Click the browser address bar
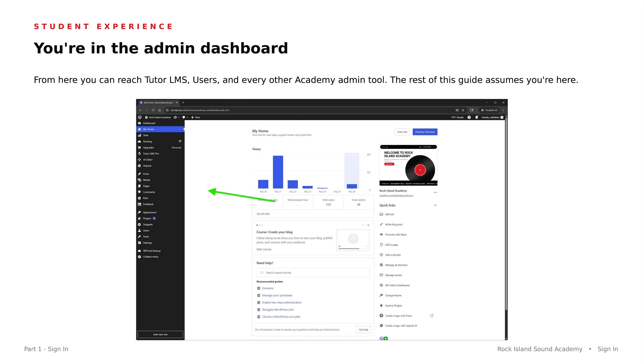The image size is (644, 362). (310, 110)
